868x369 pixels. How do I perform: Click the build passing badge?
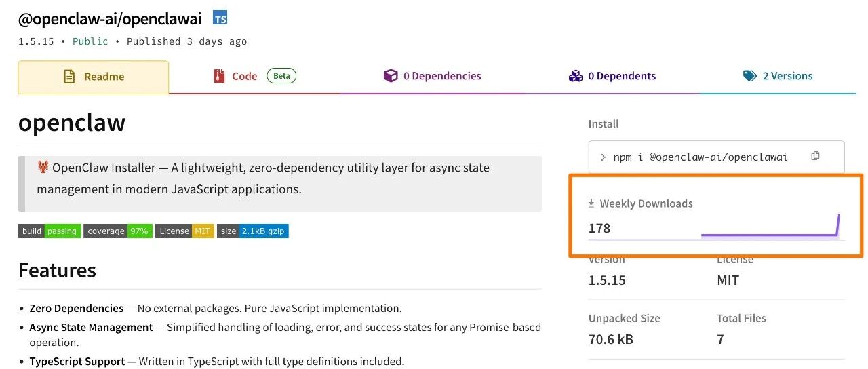50,231
